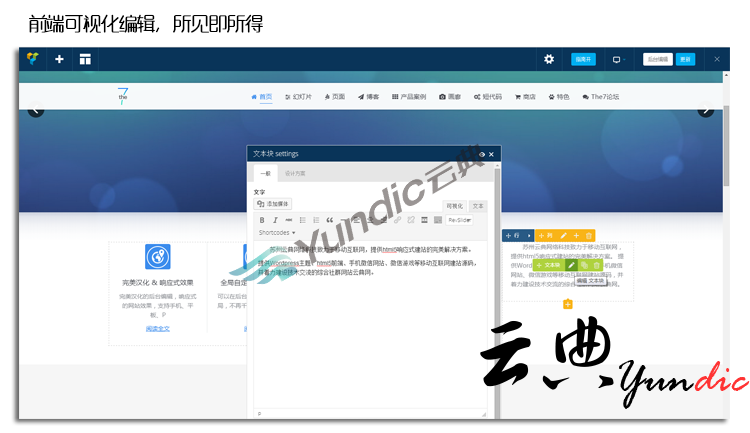The width and height of the screenshot is (750, 433).
Task: Open 博客 blog menu item
Action: (368, 97)
